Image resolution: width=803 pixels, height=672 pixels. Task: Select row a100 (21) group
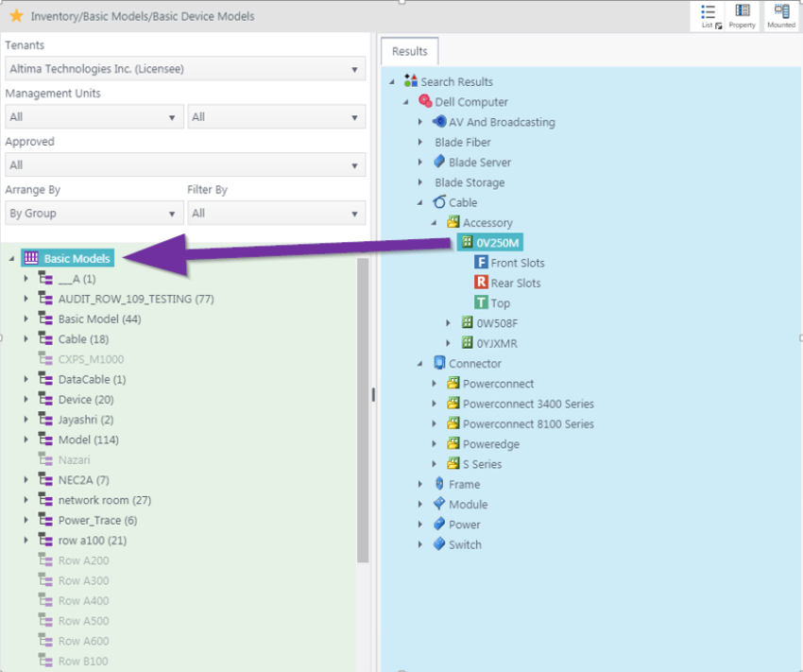point(93,540)
